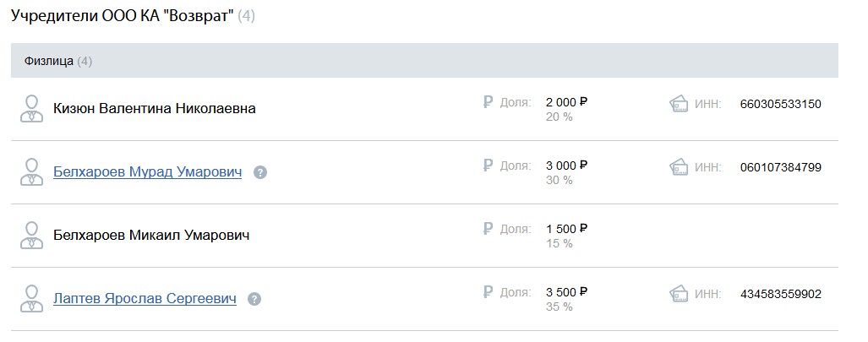This screenshot has width=868, height=342.
Task: Click the 3 500 ₽ share value
Action: 566,291
